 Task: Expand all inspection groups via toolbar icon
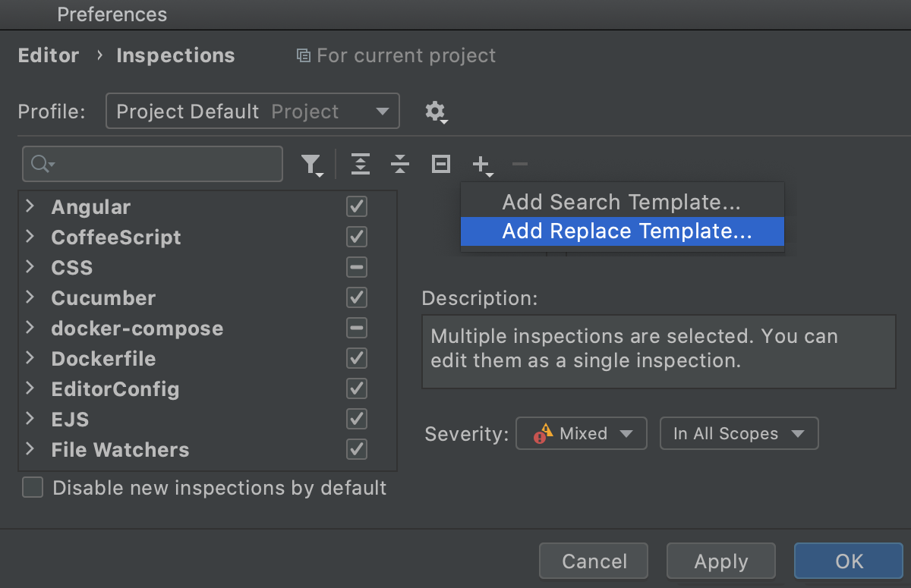[x=360, y=164]
